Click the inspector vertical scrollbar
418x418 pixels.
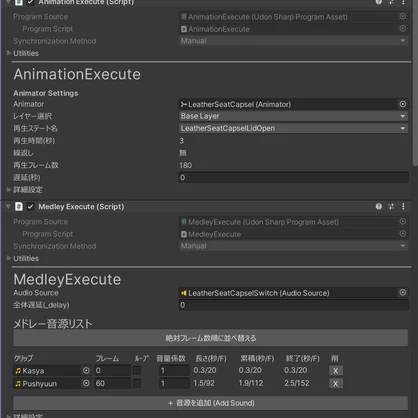[x=415, y=83]
